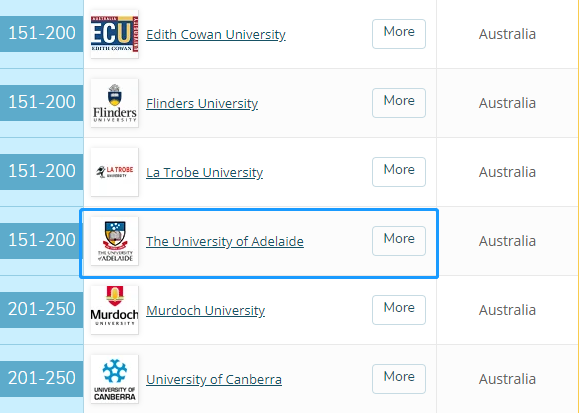Viewport: 579px width, 413px height.
Task: Expand More for University of Canberra
Action: click(399, 379)
